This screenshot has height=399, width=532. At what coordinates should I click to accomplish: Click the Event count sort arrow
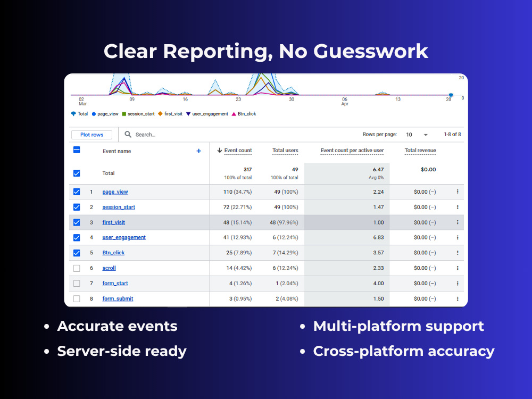[220, 151]
